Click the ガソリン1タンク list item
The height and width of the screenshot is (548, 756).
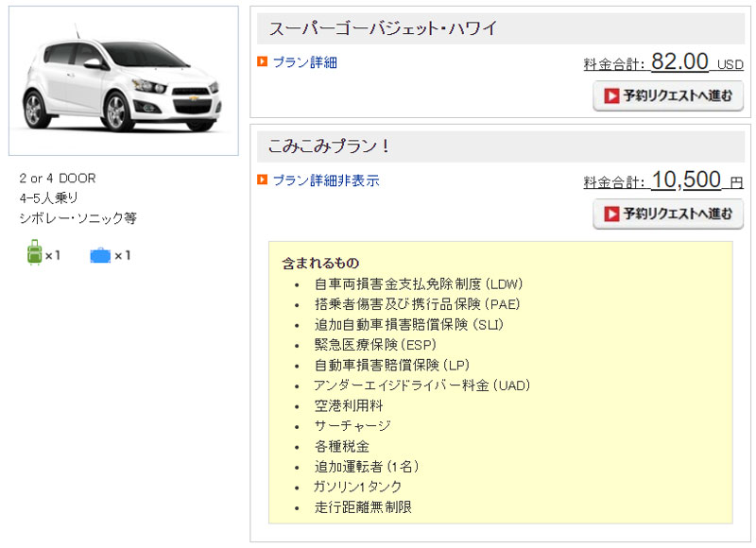357,487
